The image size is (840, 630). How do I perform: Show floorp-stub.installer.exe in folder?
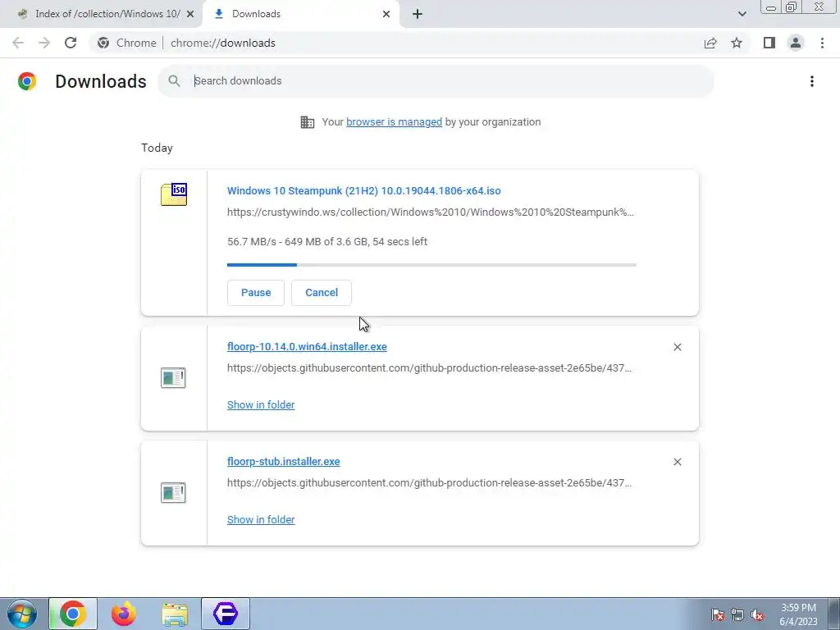261,519
